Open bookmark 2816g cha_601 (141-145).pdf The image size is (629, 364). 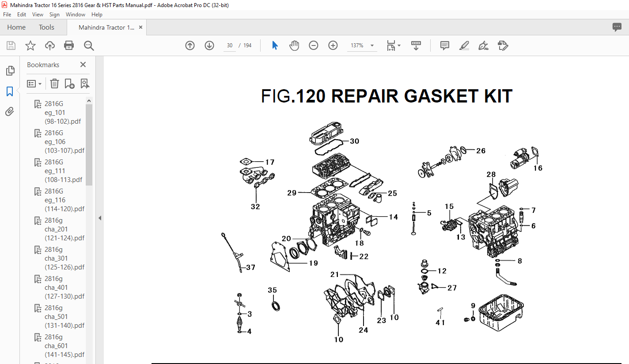[64, 345]
